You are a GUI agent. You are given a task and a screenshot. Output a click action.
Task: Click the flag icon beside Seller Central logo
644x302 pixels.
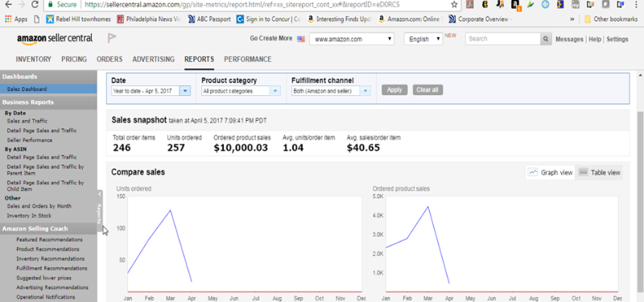pyautogui.click(x=111, y=38)
